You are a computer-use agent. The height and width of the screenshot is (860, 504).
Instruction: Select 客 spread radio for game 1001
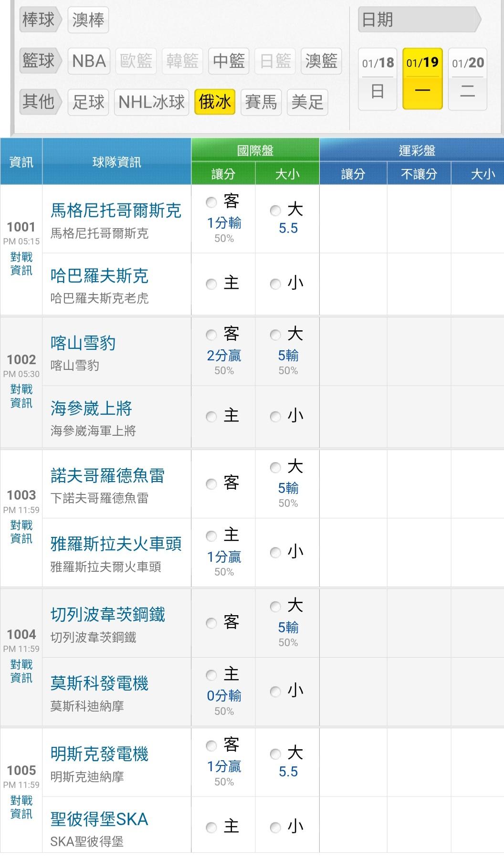(x=211, y=202)
